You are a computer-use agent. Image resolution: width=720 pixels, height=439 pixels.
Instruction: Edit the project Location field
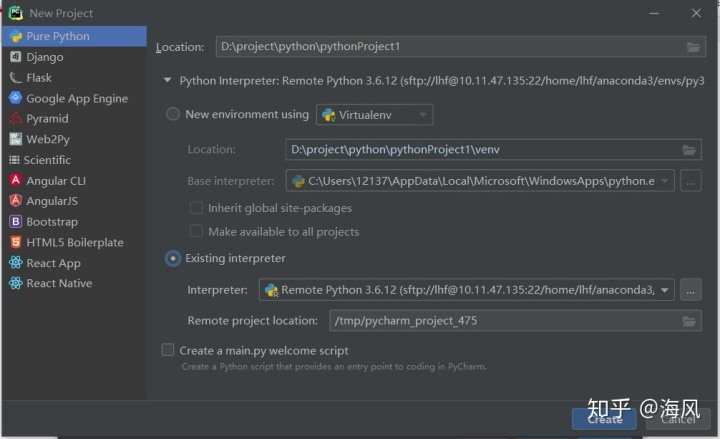tap(461, 47)
